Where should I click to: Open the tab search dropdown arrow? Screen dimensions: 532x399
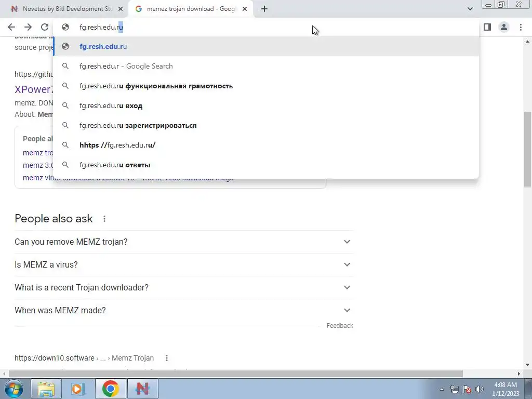click(x=470, y=9)
